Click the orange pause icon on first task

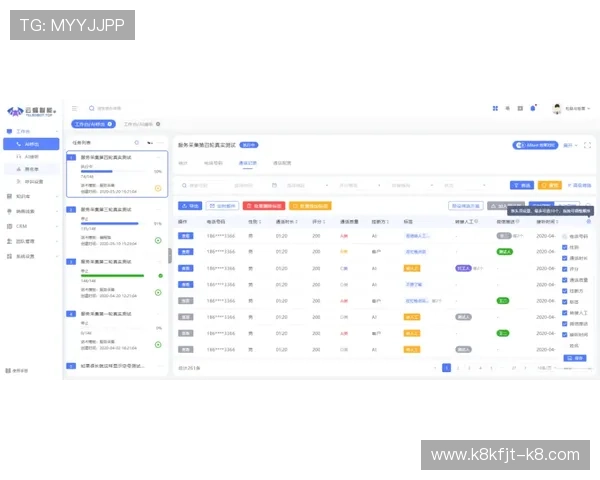coord(158,188)
